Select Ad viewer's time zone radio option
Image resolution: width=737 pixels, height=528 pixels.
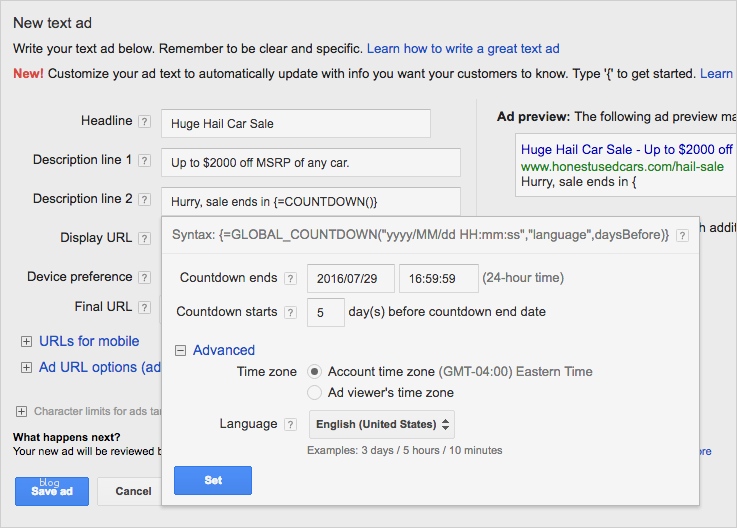coord(315,393)
